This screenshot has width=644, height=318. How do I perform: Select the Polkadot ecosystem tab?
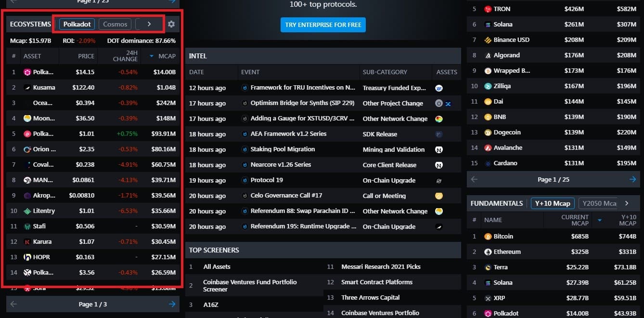(x=77, y=24)
